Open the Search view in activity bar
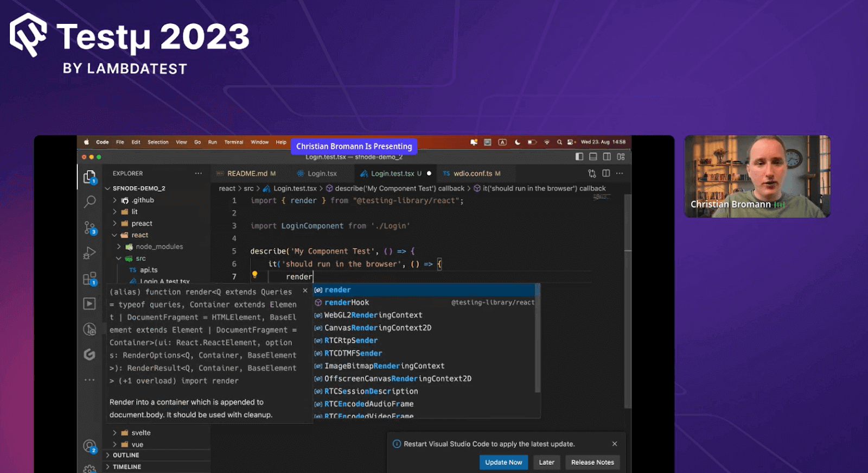Screen dimensions: 868x473 click(90, 201)
